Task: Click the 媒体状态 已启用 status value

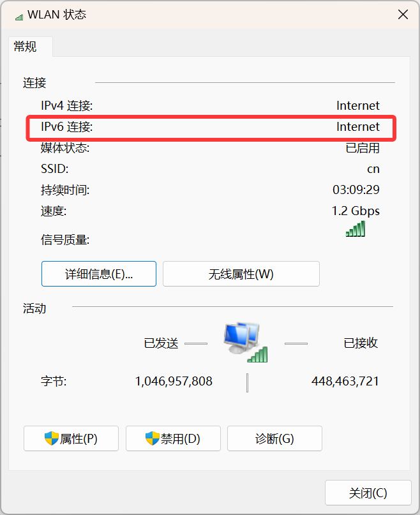Action: 362,148
